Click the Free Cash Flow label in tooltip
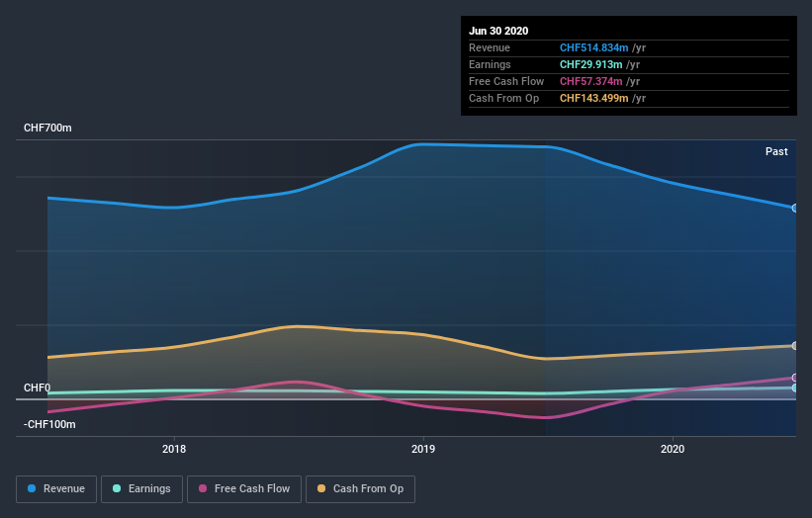Viewport: 812px width, 518px height. click(x=506, y=81)
